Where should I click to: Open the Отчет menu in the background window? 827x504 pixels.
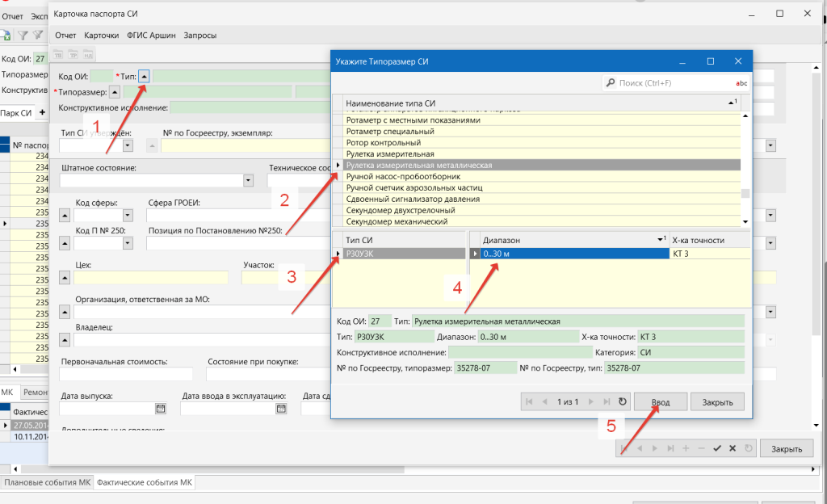pyautogui.click(x=12, y=16)
